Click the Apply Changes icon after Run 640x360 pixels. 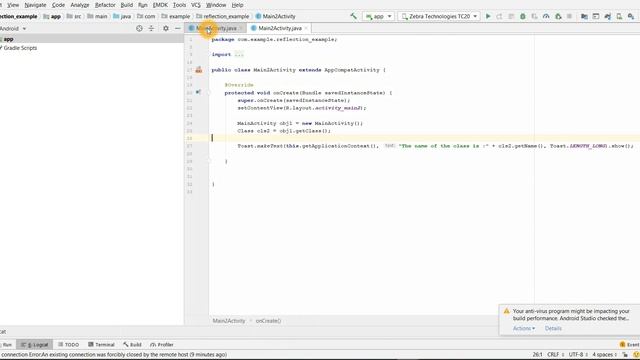click(x=499, y=16)
